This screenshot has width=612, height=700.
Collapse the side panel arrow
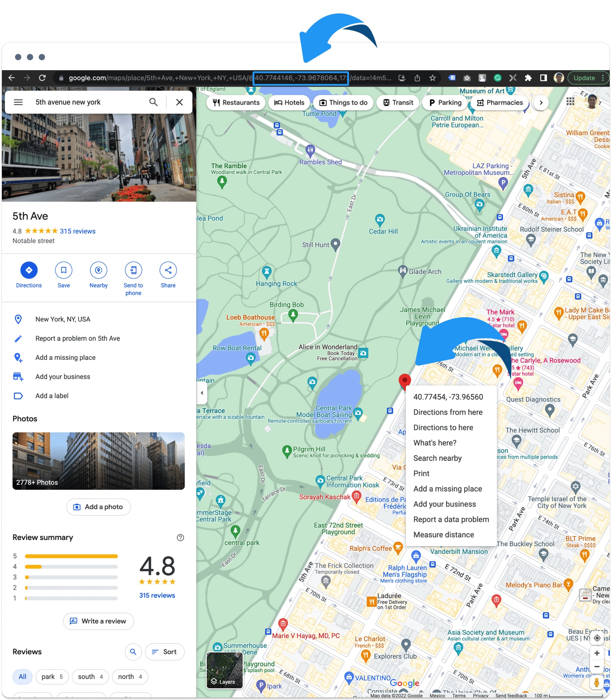[202, 393]
